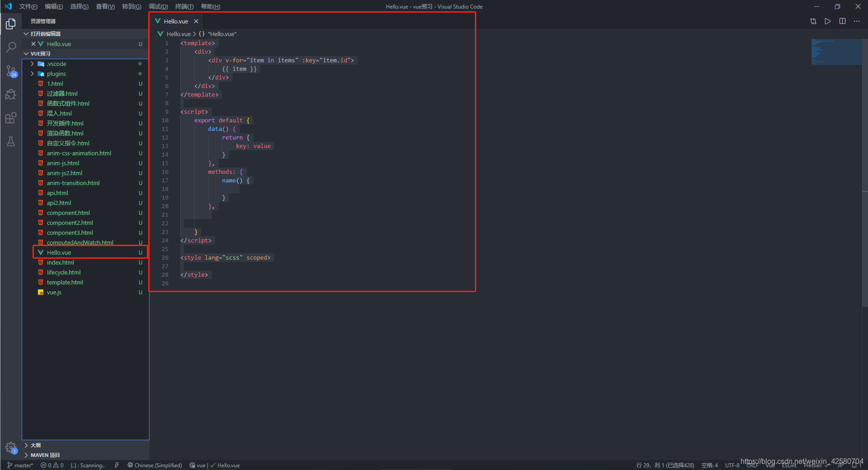Viewport: 868px width, 470px height.
Task: Open the 终端(T) menu
Action: [184, 6]
